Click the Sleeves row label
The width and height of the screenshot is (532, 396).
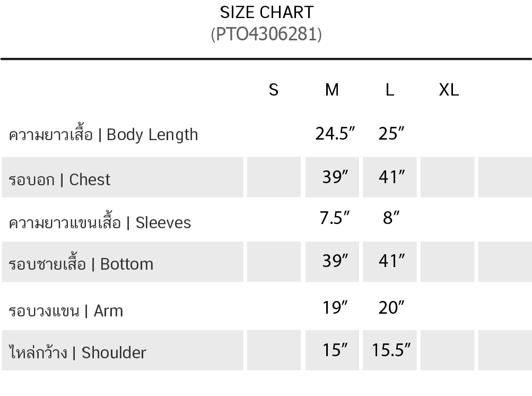pos(100,222)
